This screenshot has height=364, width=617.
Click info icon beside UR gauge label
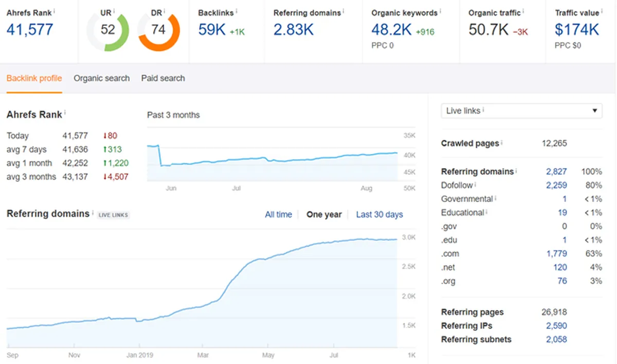click(114, 11)
